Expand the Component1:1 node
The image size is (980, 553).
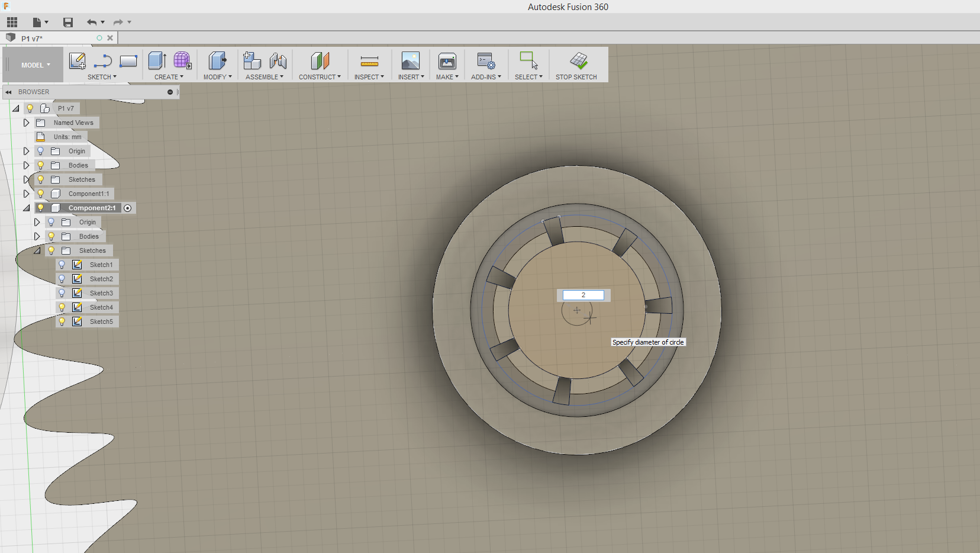(x=26, y=194)
